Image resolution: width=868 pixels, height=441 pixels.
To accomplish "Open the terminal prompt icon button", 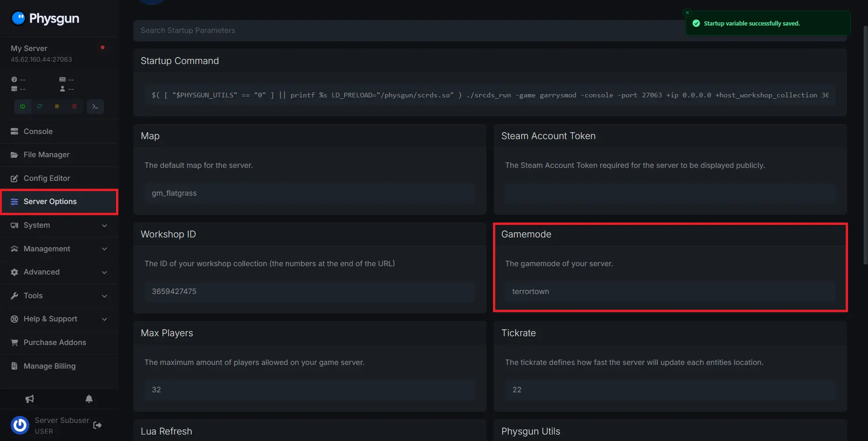I will [x=95, y=107].
